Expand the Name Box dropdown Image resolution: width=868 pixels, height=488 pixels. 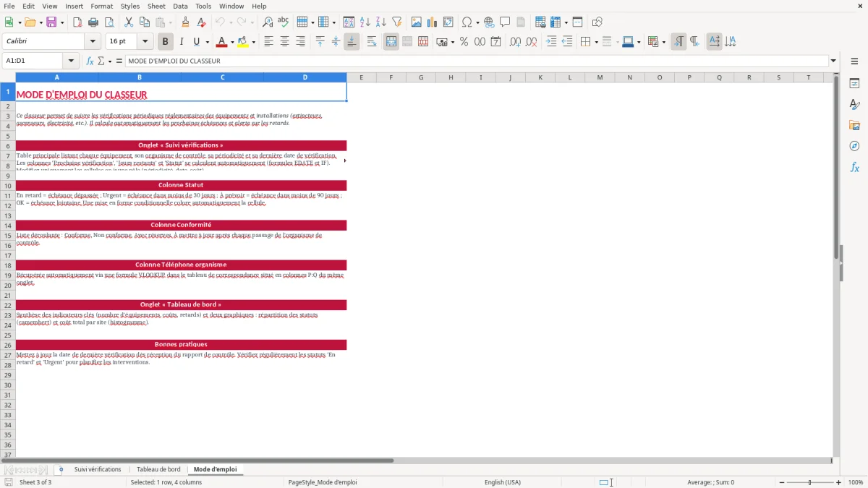click(71, 61)
